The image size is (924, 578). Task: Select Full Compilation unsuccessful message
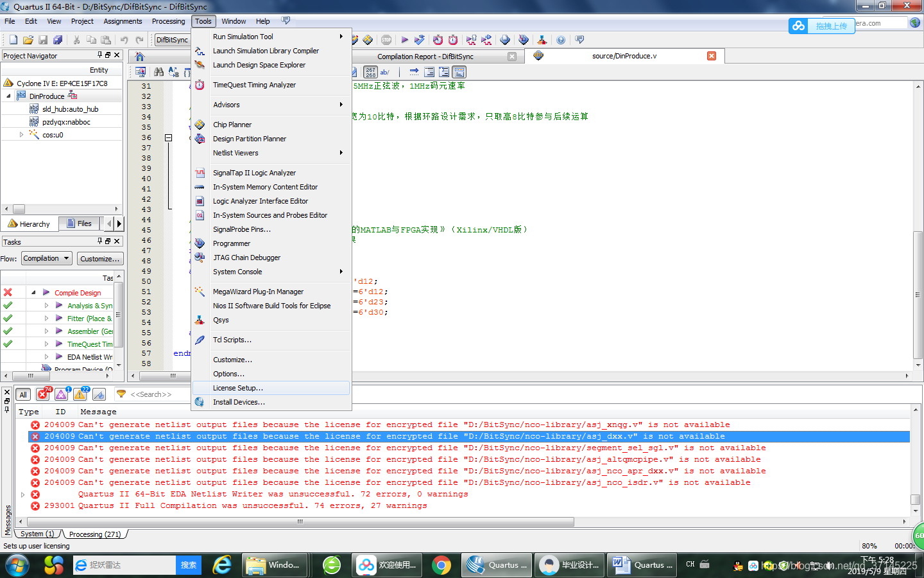coord(468,506)
